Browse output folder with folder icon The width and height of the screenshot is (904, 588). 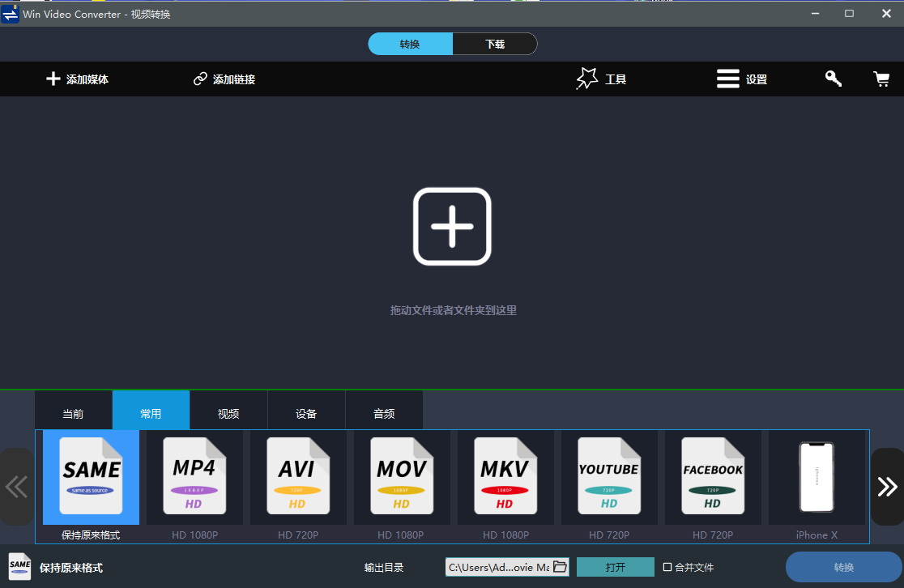(560, 567)
